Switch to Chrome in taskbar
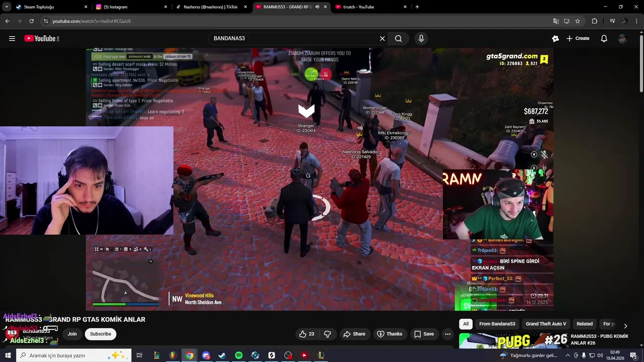 click(189, 355)
